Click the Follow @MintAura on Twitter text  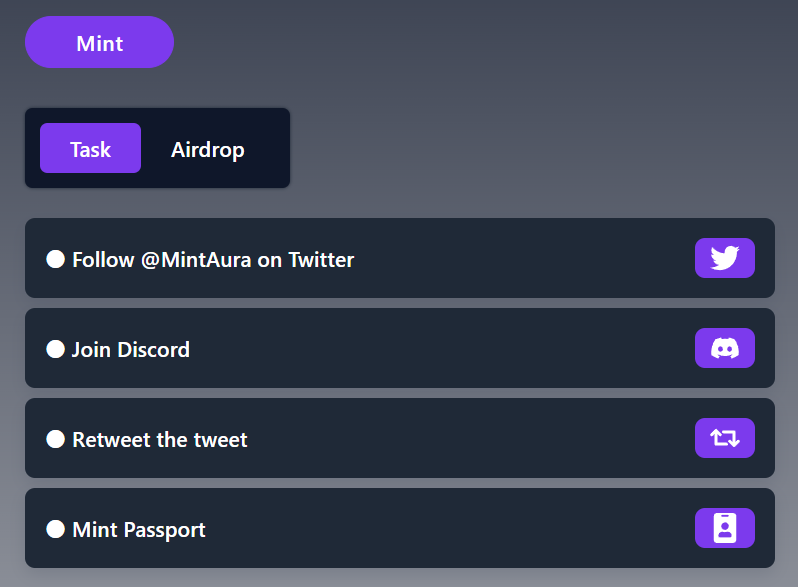pyautogui.click(x=213, y=260)
